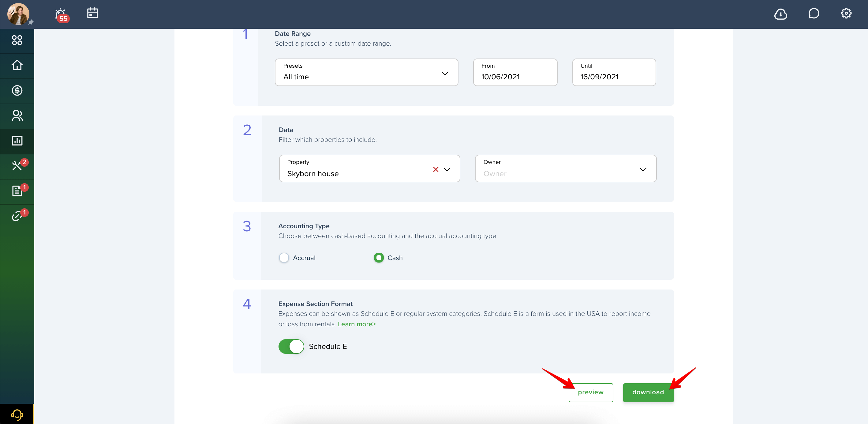
Task: Open the calendar icon in top bar
Action: click(x=92, y=13)
